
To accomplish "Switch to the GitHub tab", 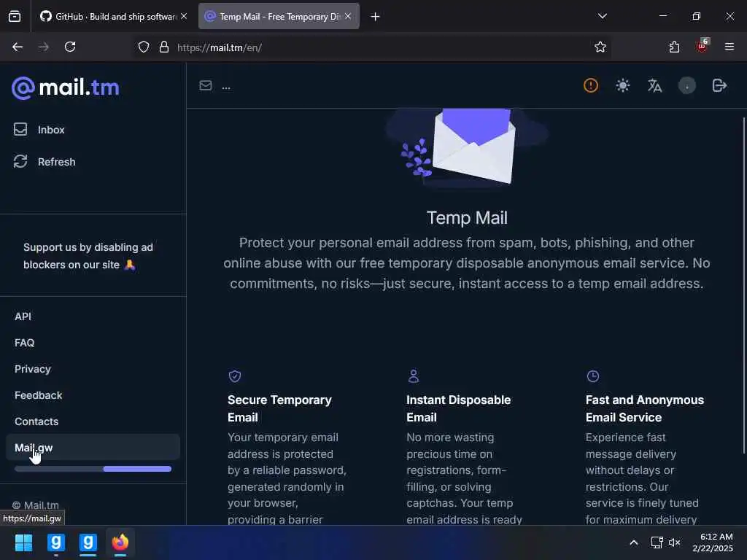I will (x=108, y=17).
